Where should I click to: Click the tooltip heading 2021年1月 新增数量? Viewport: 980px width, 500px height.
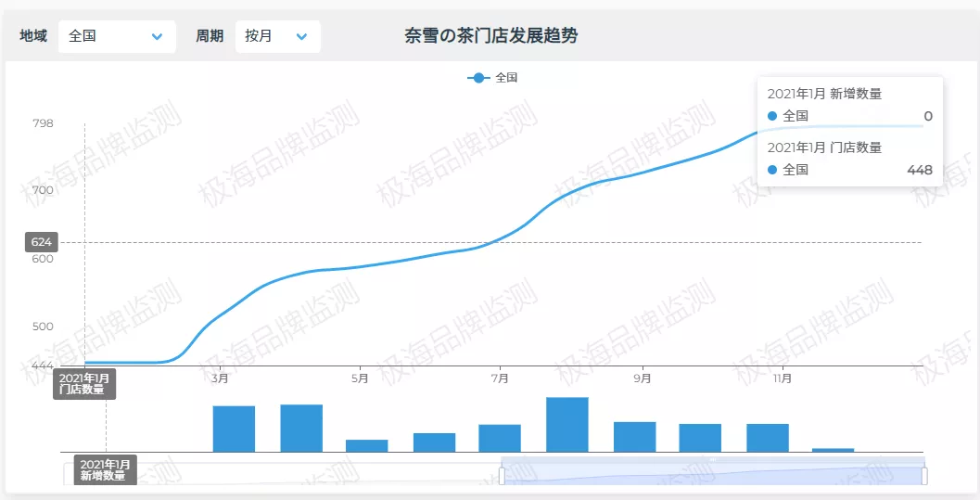pyautogui.click(x=824, y=94)
